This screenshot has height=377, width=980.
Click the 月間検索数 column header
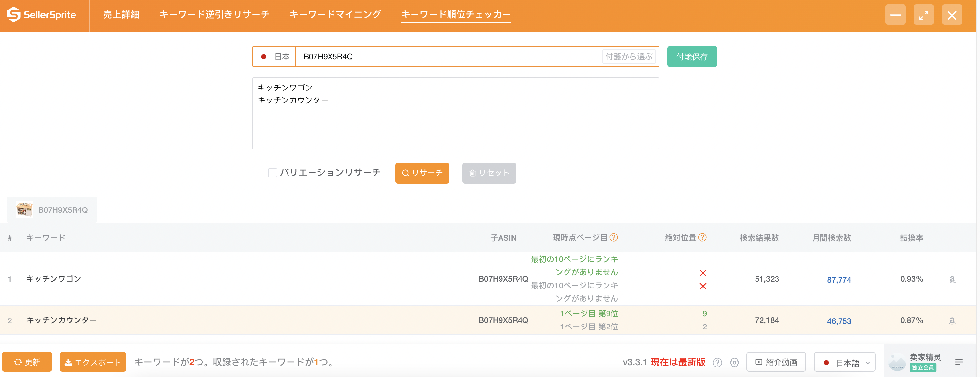832,238
